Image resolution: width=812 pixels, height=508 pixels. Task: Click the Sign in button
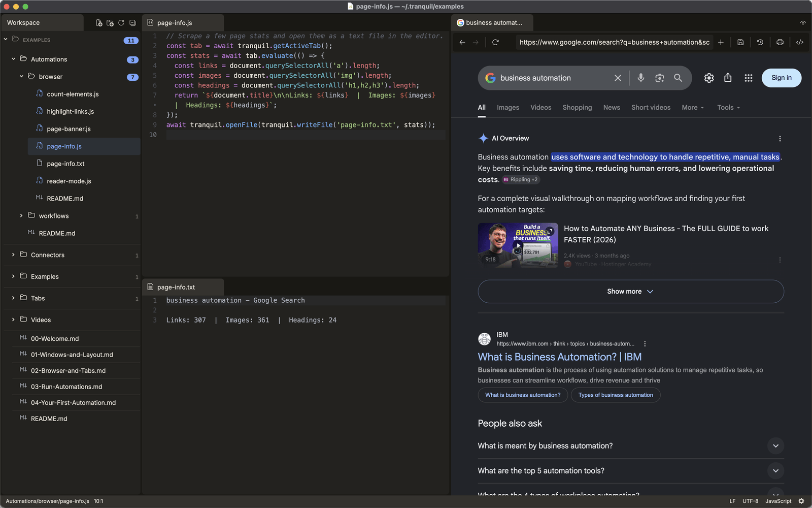[782, 78]
